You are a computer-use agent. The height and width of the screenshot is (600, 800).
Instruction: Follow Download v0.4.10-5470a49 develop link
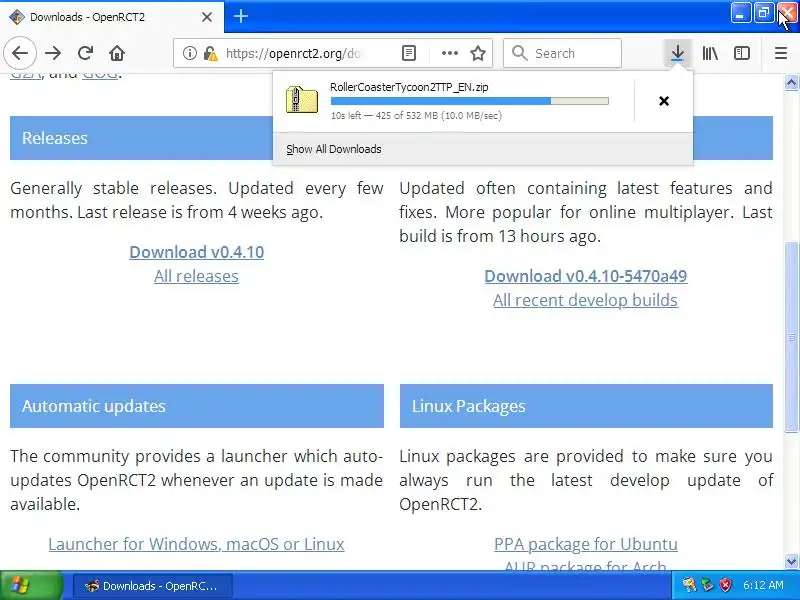tap(586, 276)
